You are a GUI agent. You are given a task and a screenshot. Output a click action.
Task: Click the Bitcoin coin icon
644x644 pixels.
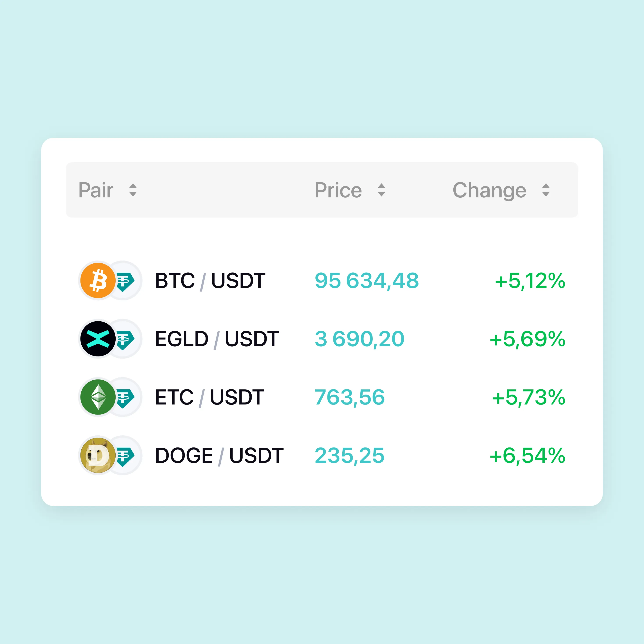[98, 280]
